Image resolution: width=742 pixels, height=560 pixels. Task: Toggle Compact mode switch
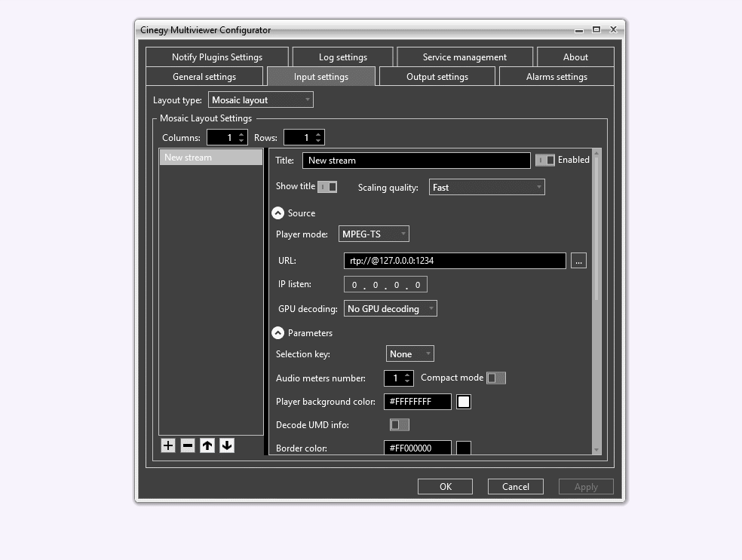click(496, 378)
